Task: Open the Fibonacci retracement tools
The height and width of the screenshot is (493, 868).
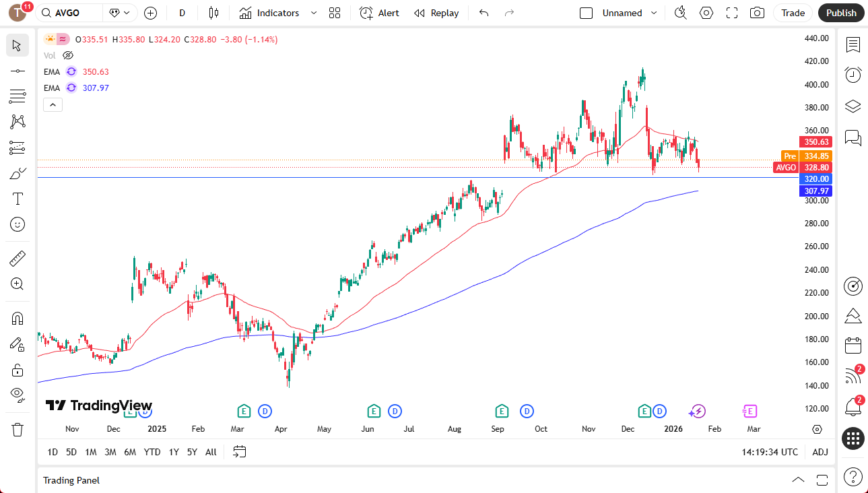Action: tap(18, 96)
